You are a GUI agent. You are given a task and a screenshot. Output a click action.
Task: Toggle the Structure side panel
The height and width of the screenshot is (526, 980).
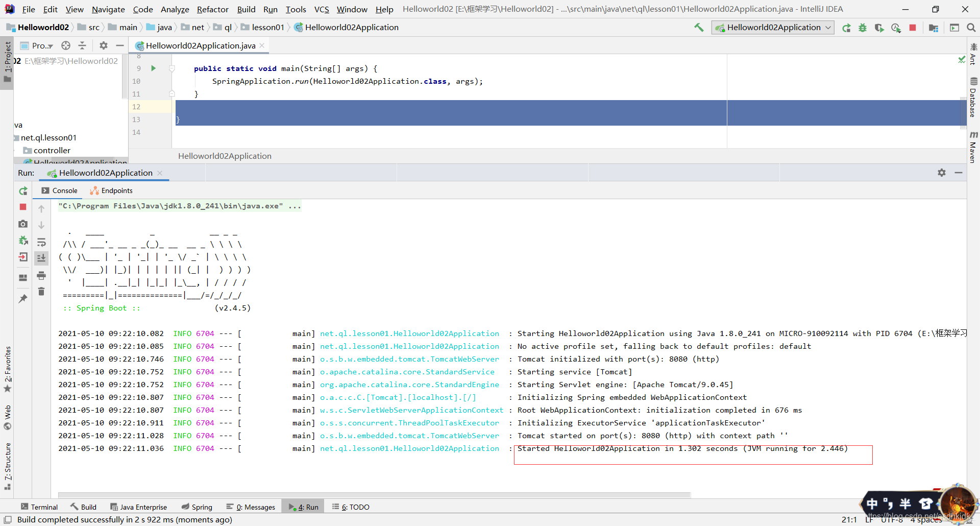(7, 466)
